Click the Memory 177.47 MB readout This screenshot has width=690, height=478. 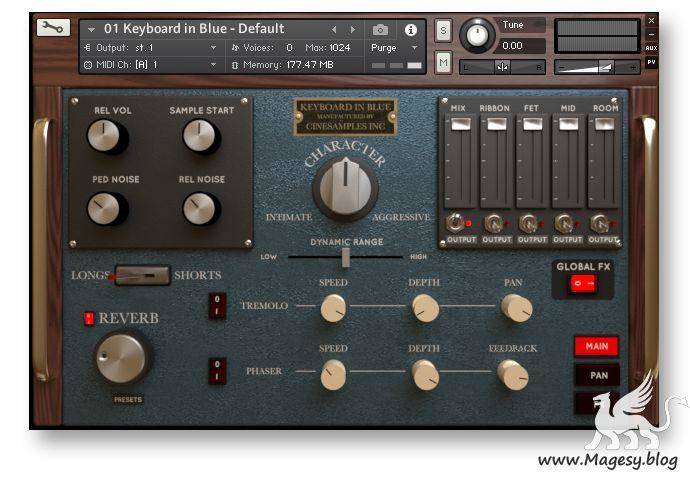(310, 65)
